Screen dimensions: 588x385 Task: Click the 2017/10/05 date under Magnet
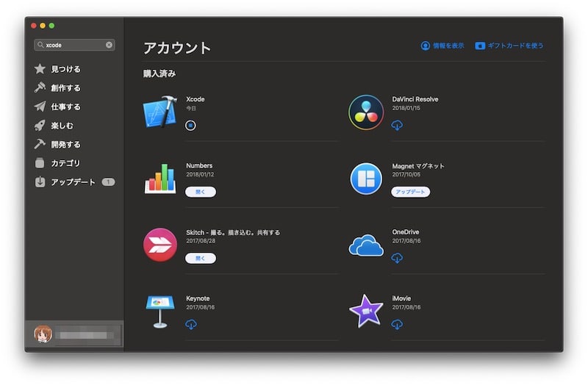(406, 174)
